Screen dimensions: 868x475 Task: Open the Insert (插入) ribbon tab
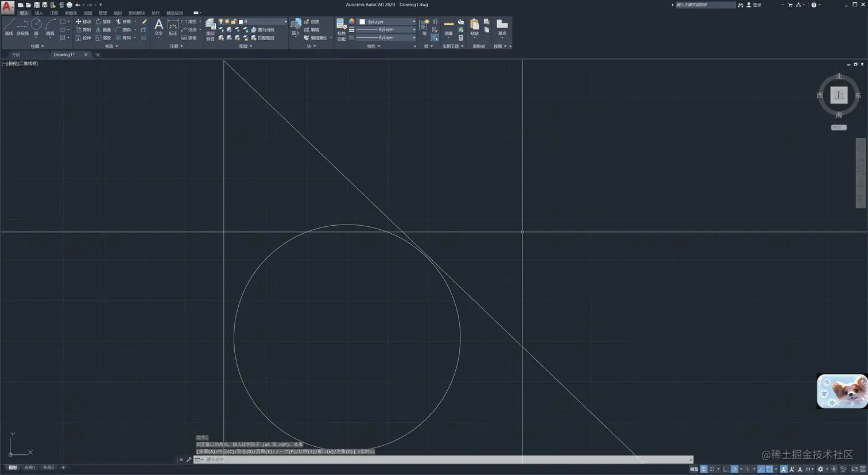click(38, 13)
